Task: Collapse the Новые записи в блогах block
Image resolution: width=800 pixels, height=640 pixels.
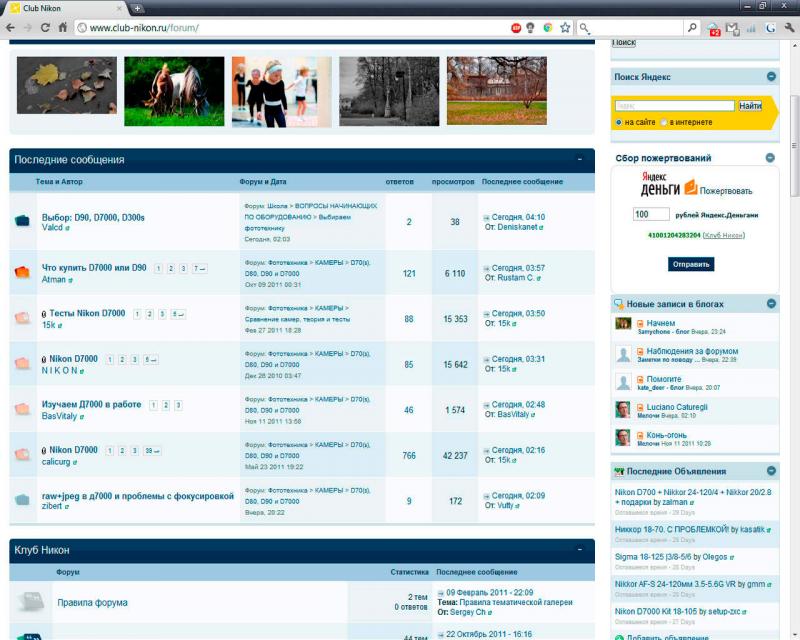Action: point(771,304)
